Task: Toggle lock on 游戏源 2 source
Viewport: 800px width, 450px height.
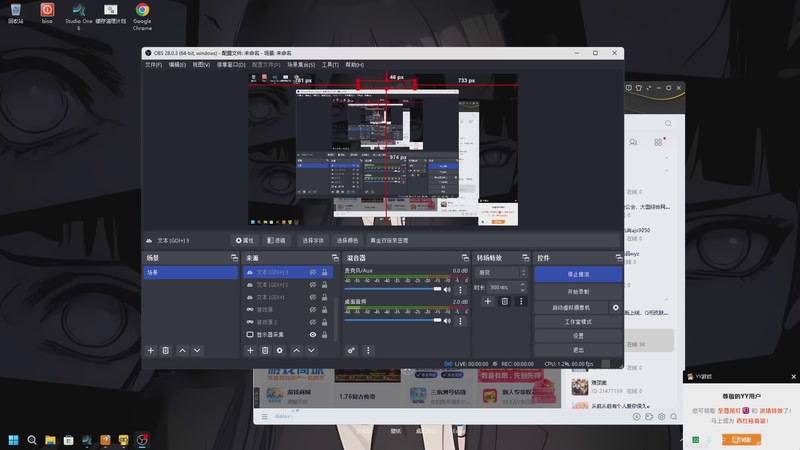Action: coord(324,322)
